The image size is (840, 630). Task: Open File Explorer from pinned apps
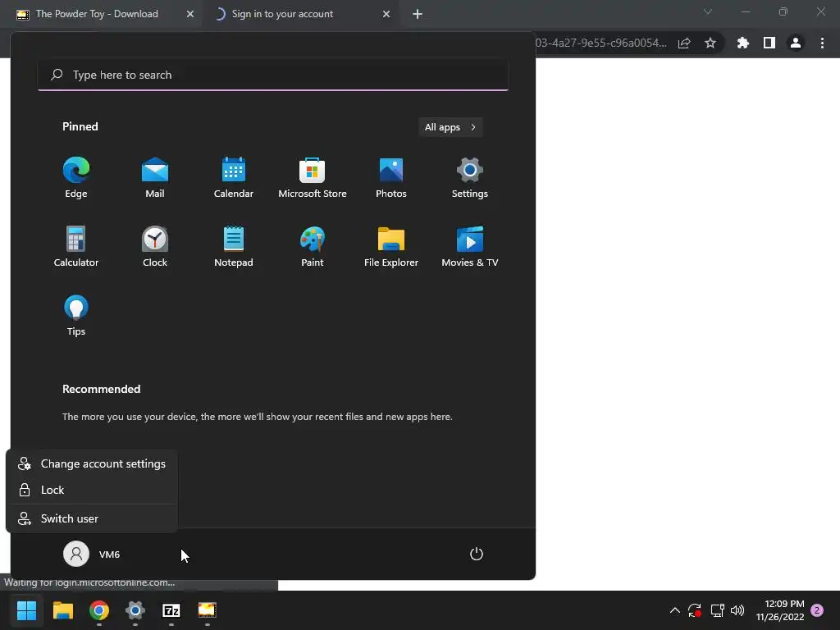click(x=391, y=246)
